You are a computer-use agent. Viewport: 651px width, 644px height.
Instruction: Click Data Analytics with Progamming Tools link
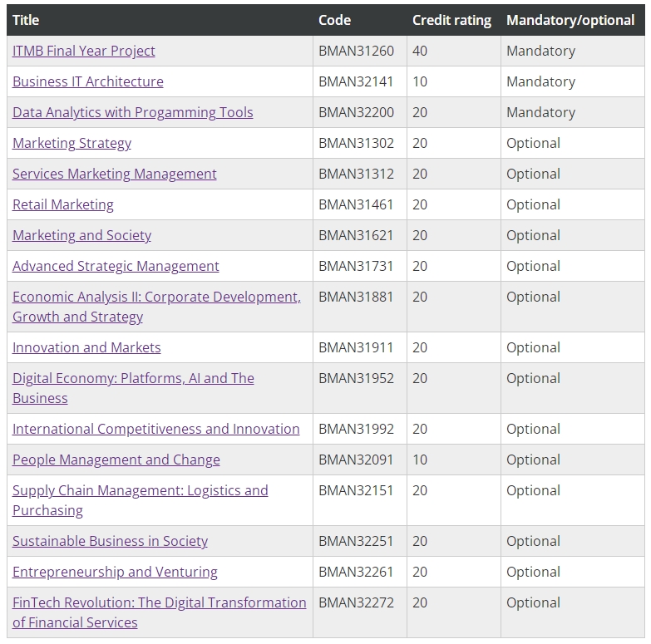click(x=132, y=112)
